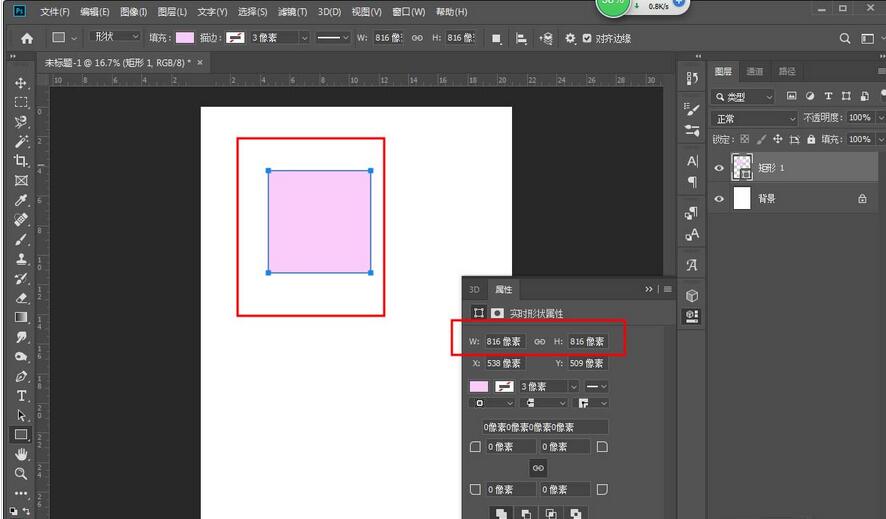Open the 滤镜(T) menu
886x519 pixels.
[292, 12]
